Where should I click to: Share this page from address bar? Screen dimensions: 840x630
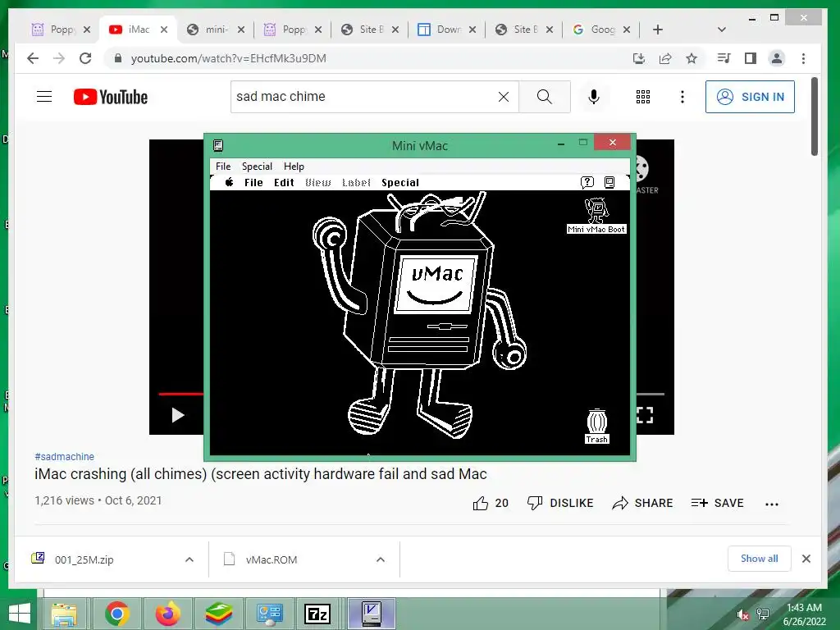(665, 58)
